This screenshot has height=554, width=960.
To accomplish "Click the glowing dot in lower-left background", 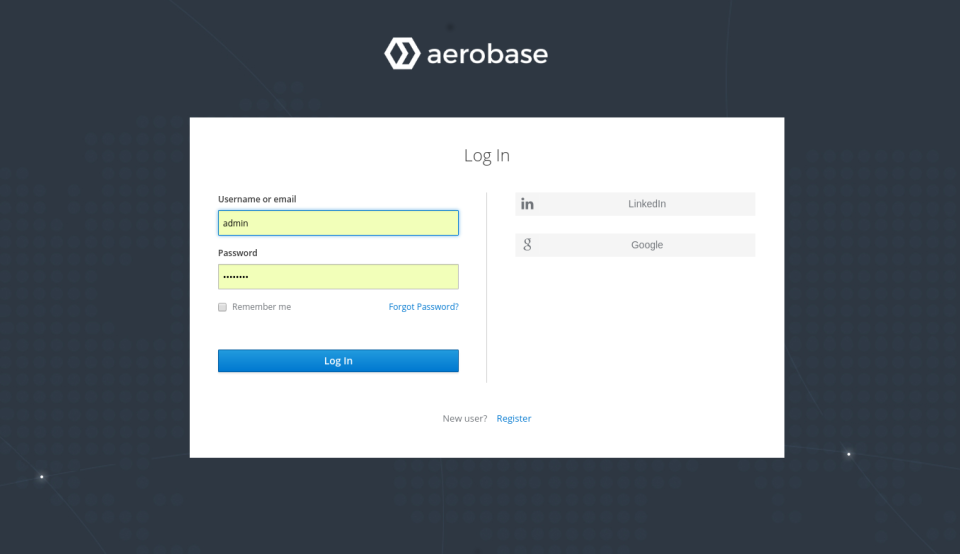I will pos(41,477).
